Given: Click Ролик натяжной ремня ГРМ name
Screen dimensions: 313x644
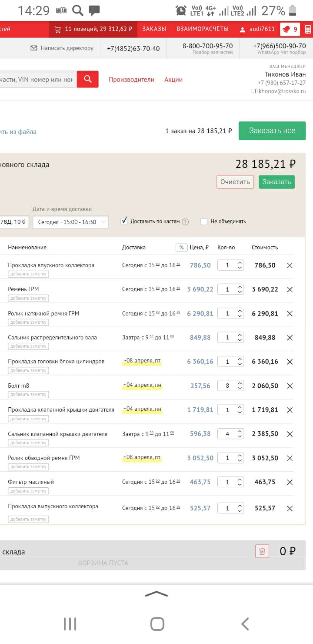Looking at the screenshot, I should point(43,313).
